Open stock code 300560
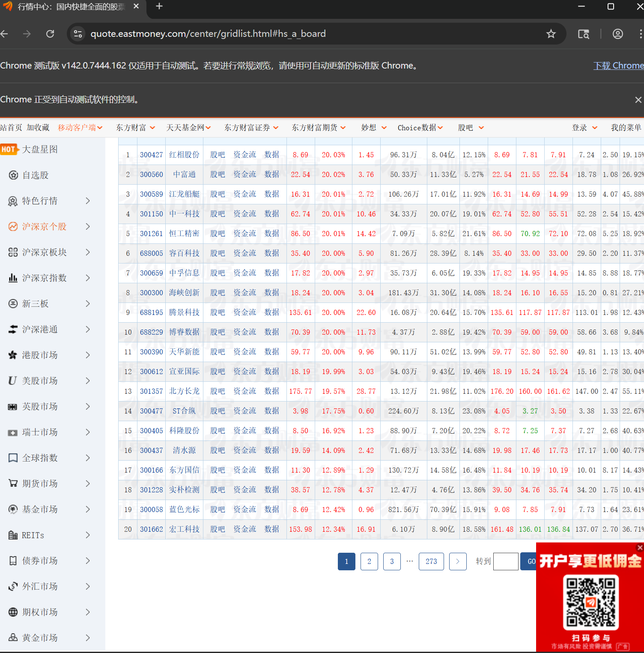Image resolution: width=644 pixels, height=653 pixels. pyautogui.click(x=152, y=174)
